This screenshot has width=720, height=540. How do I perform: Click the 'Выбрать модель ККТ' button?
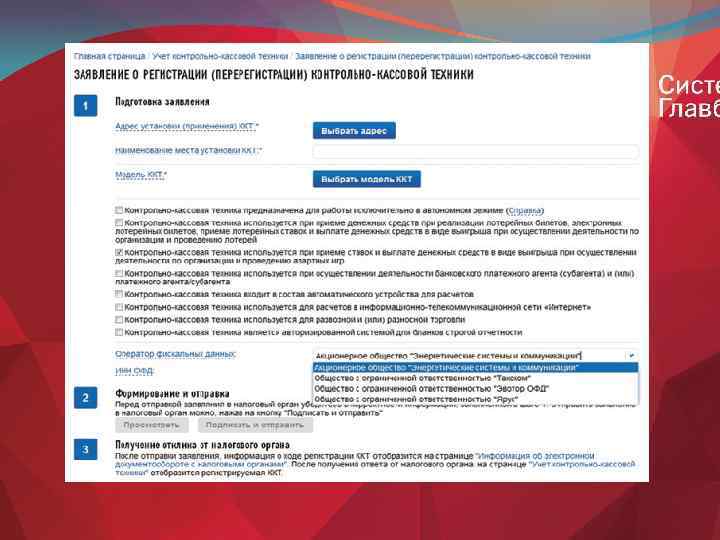click(366, 179)
